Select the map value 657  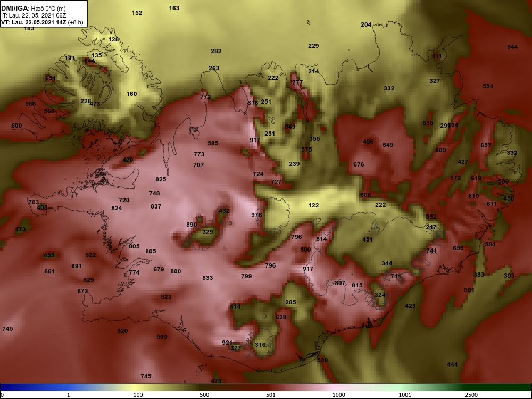point(486,145)
